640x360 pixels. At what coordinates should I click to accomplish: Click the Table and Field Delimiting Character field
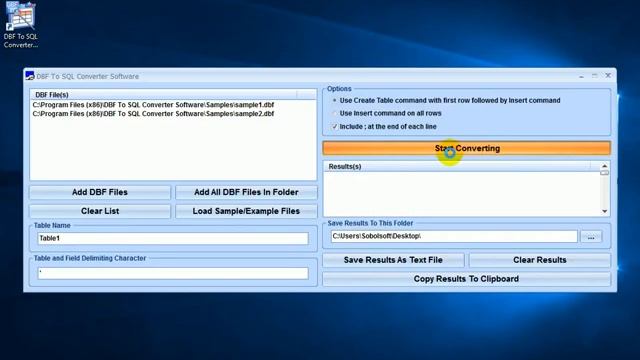pyautogui.click(x=173, y=273)
